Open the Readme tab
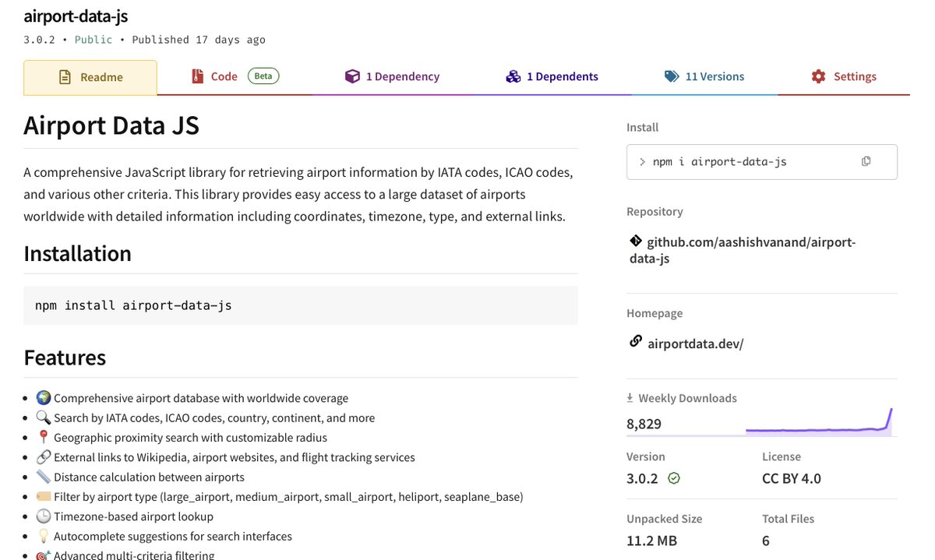 coord(90,77)
